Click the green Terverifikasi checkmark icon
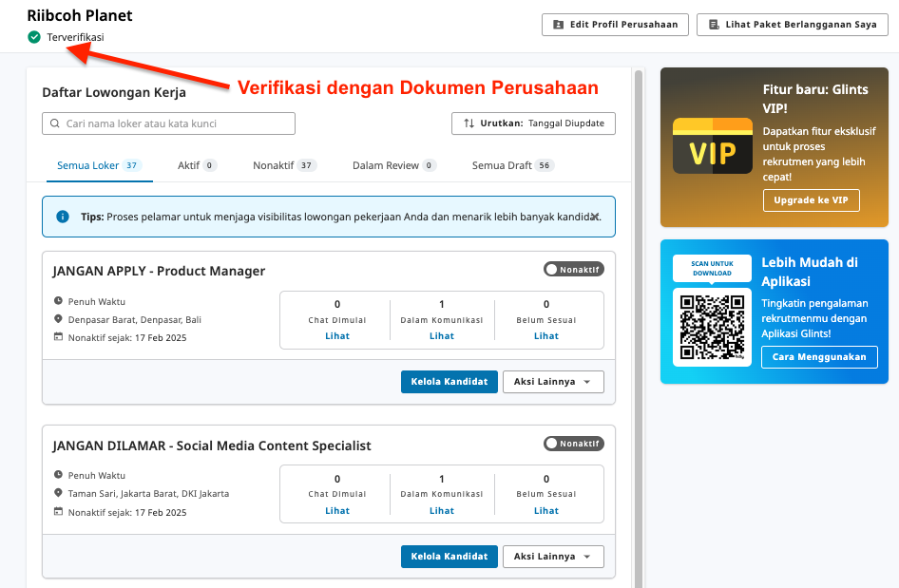Image resolution: width=899 pixels, height=588 pixels. (34, 37)
